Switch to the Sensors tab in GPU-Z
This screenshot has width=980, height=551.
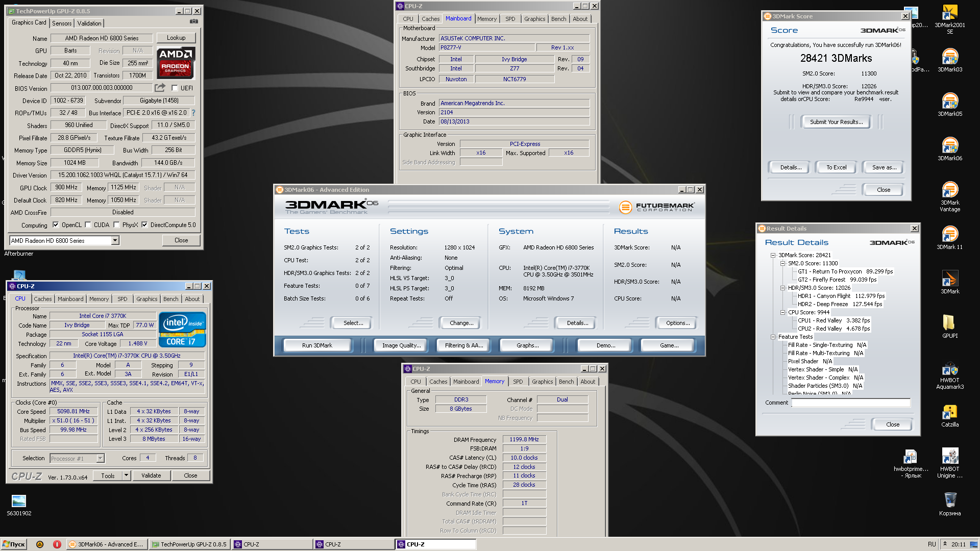pyautogui.click(x=62, y=23)
